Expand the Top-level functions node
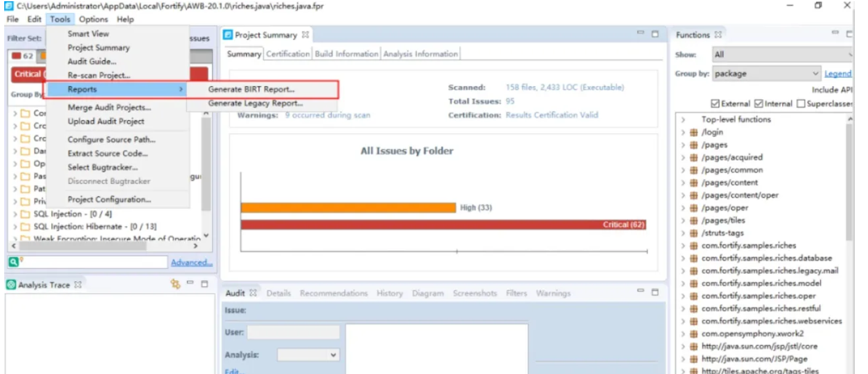 coord(683,119)
